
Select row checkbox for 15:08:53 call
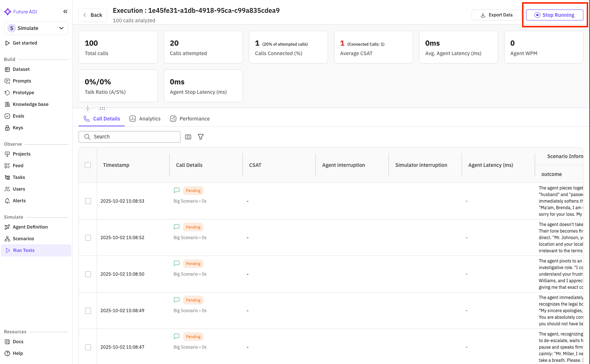[88, 201]
